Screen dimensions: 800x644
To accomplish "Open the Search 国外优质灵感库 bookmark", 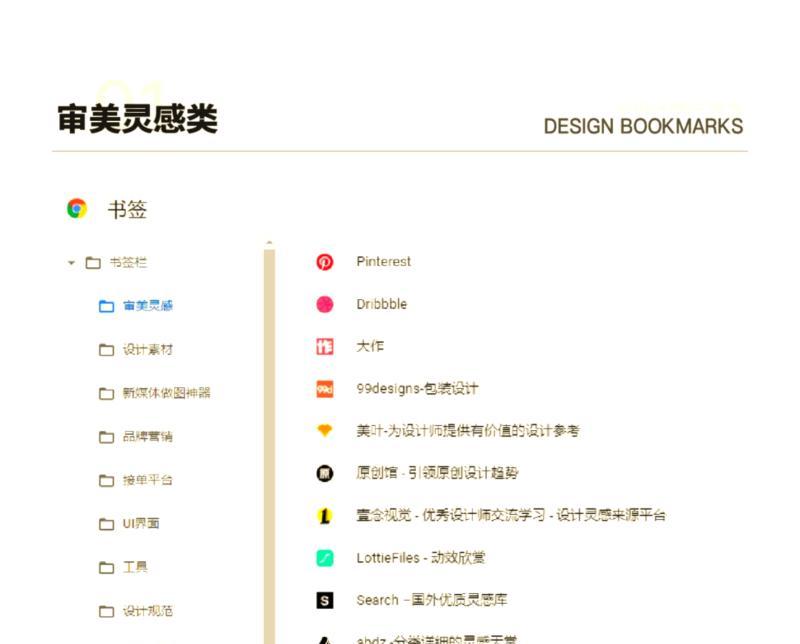I will click(x=432, y=600).
